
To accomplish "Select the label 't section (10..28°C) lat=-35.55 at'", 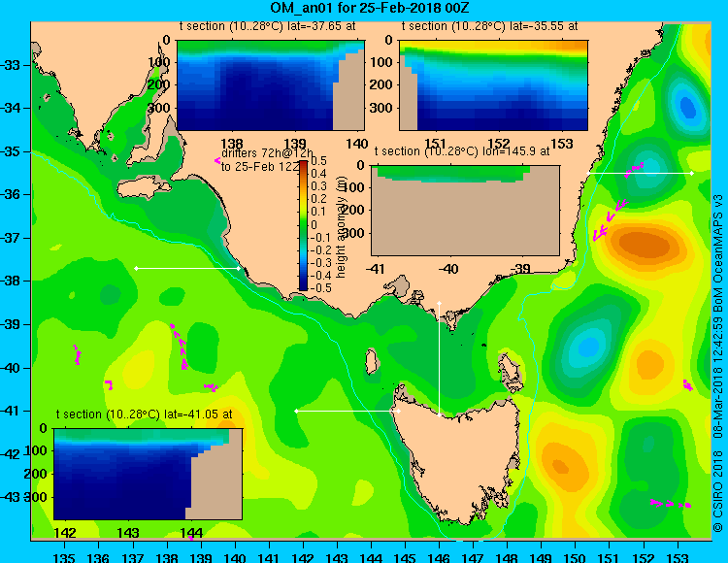I will [x=490, y=26].
